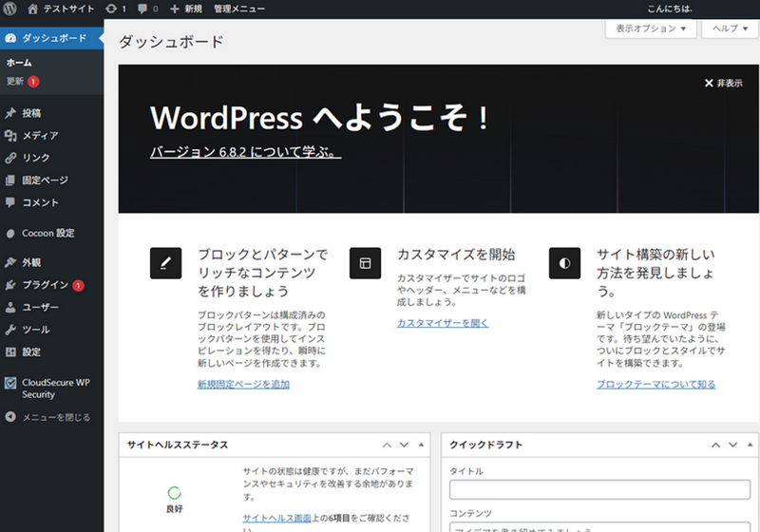Image resolution: width=760 pixels, height=532 pixels.
Task: Click the collapse arrow icon for メニューを閉じる
Action: coord(10,417)
